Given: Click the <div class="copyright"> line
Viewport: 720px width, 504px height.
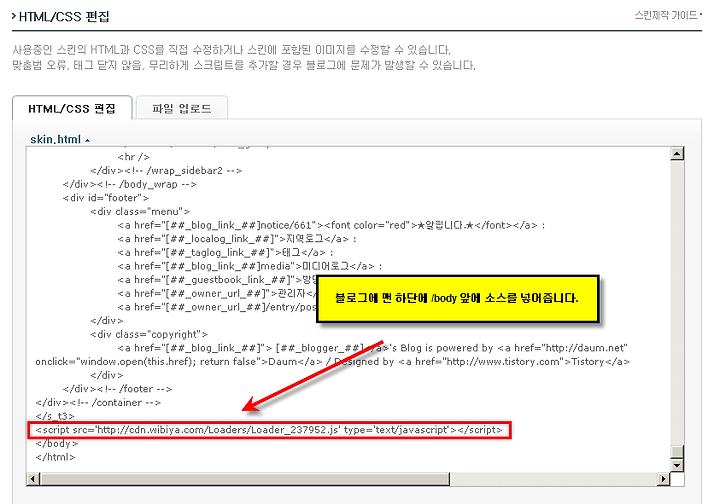Looking at the screenshot, I should (149, 334).
